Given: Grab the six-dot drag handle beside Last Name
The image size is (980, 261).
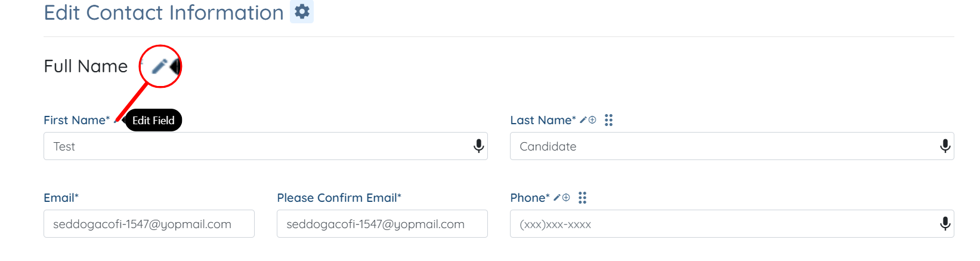Looking at the screenshot, I should (608, 120).
